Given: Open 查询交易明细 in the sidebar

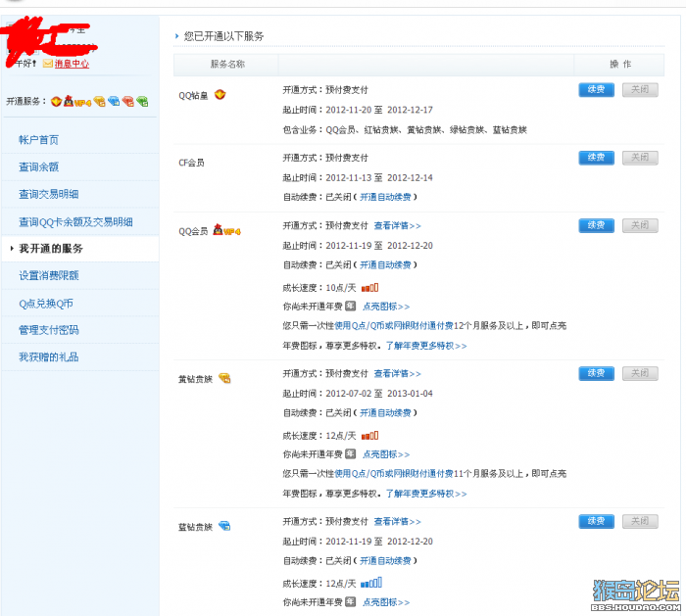Looking at the screenshot, I should pyautogui.click(x=49, y=194).
